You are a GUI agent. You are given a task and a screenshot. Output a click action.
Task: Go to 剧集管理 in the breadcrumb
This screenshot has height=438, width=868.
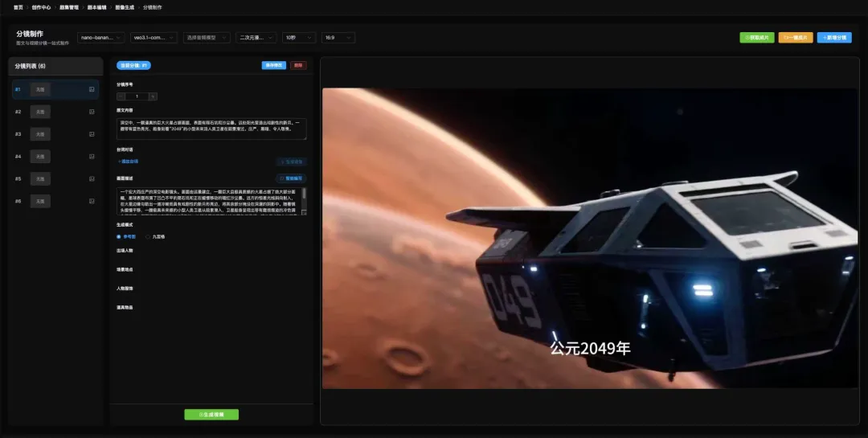click(x=69, y=8)
